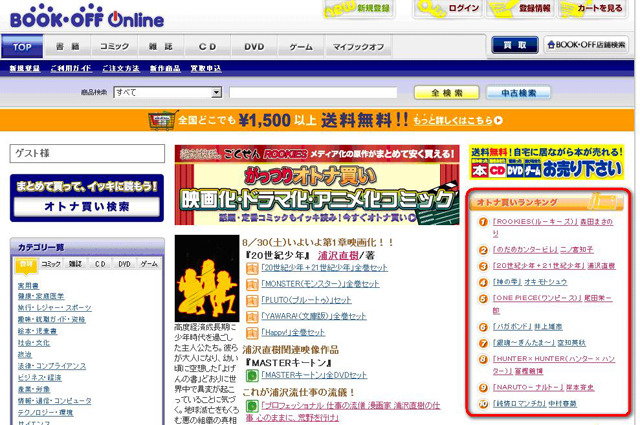Viewport: 640px width, 425px height.
Task: Open 「MONSTER(モンスター)」全巻セット link
Action: (320, 284)
